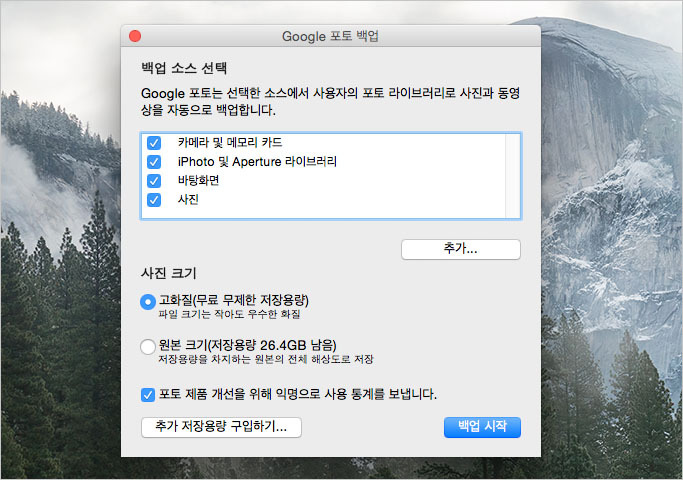Viewport: 683px width, 480px height.
Task: Select the iPhoto 및 Aperture 라이브러리 row text
Action: click(x=257, y=162)
